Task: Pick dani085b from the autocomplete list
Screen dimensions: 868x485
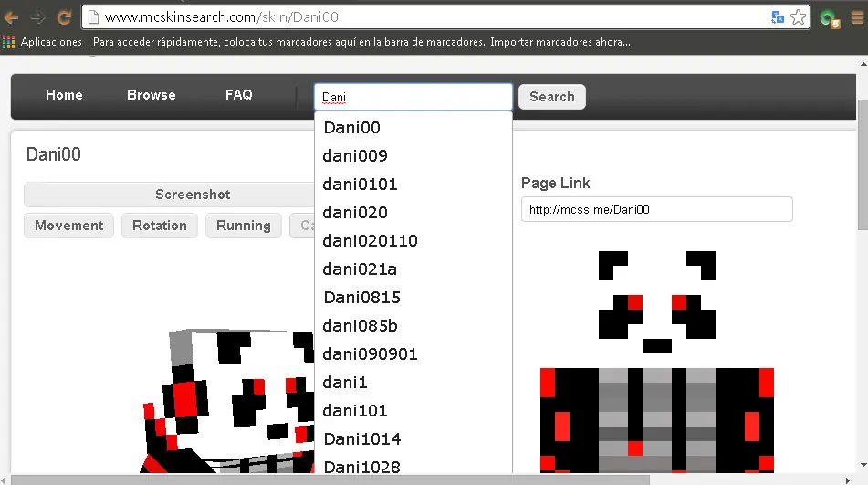Action: click(x=413, y=325)
